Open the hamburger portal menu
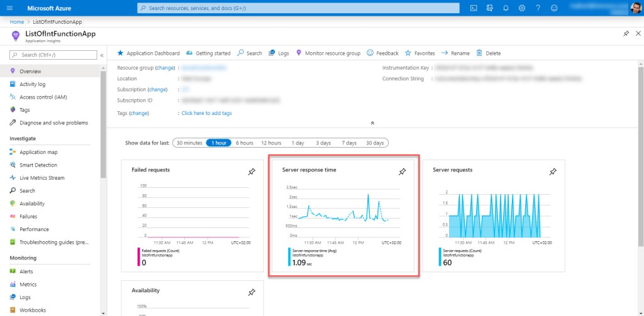The image size is (644, 316). tap(9, 8)
